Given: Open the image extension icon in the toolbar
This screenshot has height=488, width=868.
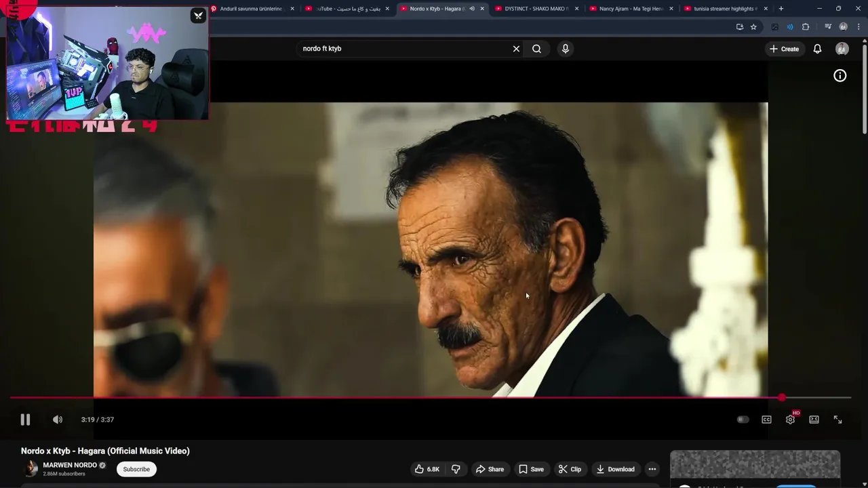Looking at the screenshot, I should click(x=774, y=27).
